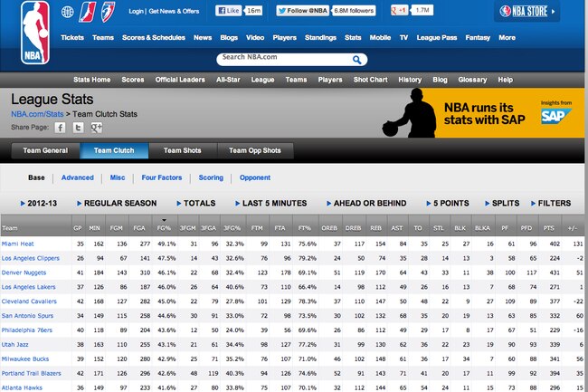Open the WNBA logo icon

point(108,12)
